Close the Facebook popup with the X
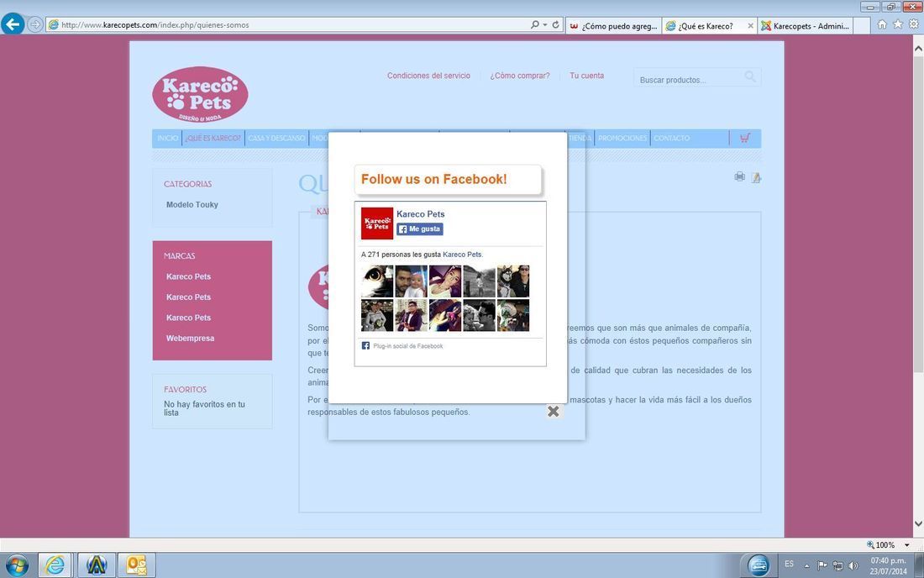This screenshot has height=578, width=924. tap(553, 412)
